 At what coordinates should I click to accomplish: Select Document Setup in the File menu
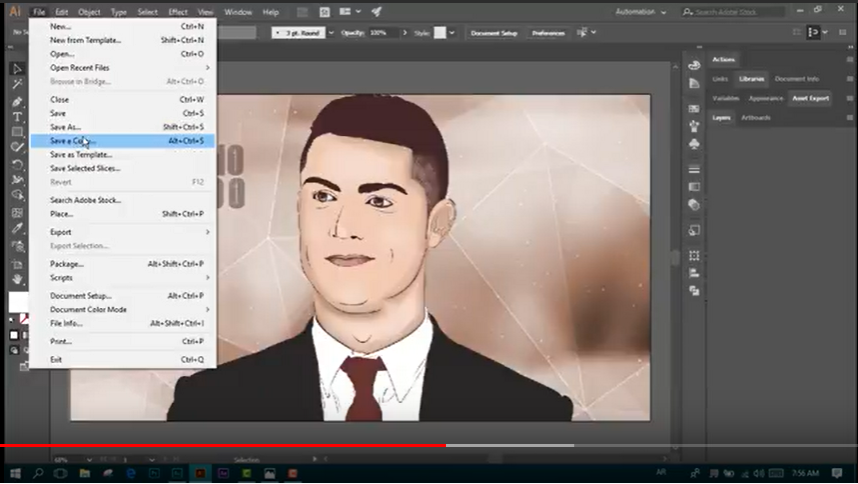(x=123, y=296)
